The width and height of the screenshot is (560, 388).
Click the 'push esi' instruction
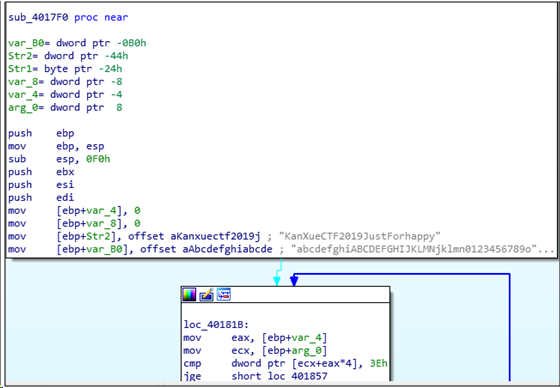[x=41, y=185]
